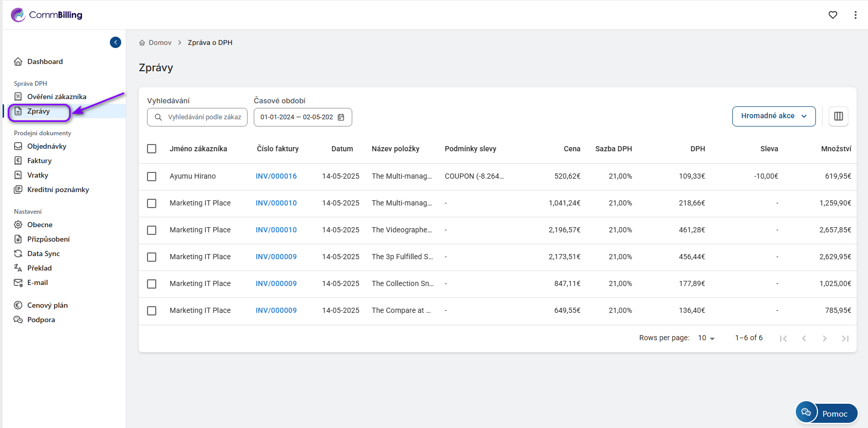Go to Domov breadcrumb link
This screenshot has width=868, height=428.
point(160,43)
